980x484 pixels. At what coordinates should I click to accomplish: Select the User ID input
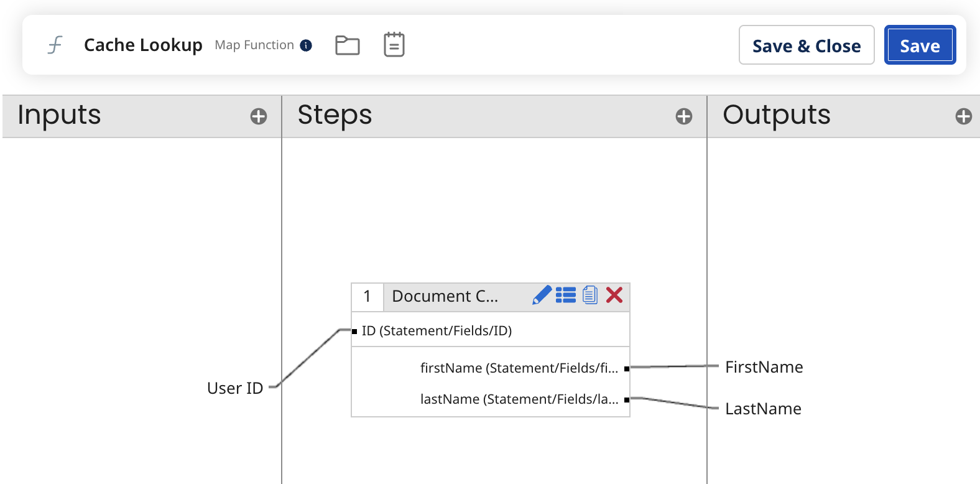(235, 388)
